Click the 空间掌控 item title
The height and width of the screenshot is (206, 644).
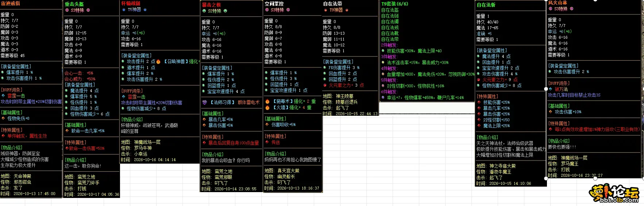[274, 4]
